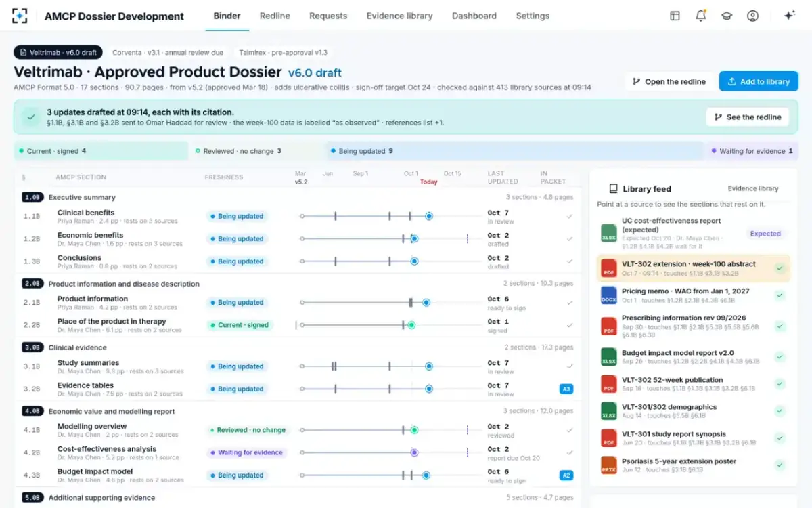
Task: Click the purple timeline dot for Cost-effectiveness analysis
Action: tap(414, 452)
